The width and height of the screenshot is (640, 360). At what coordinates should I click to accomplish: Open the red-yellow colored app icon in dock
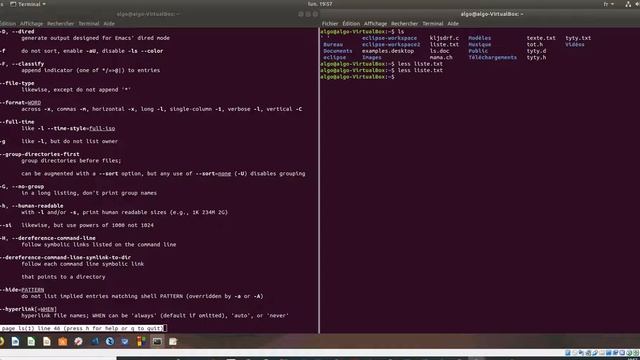(x=141, y=341)
